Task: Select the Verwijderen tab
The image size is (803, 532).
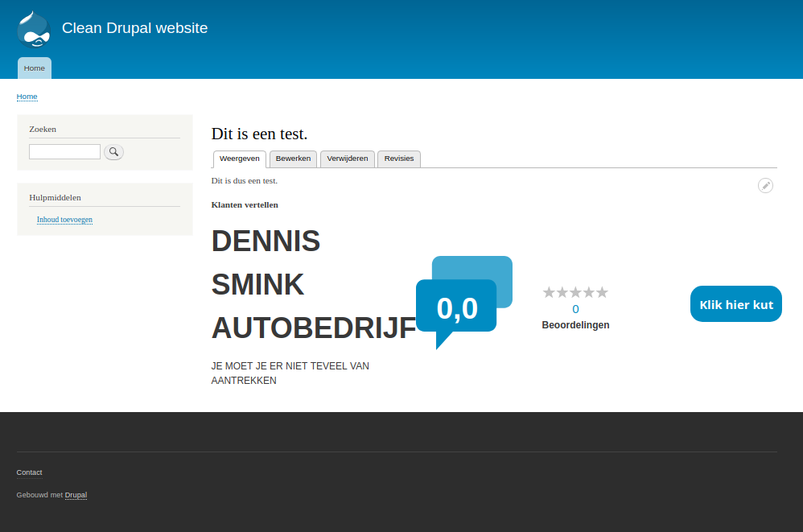Action: tap(348, 159)
